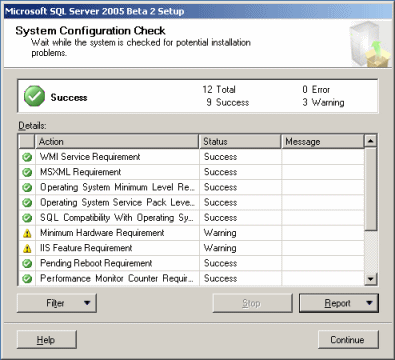
Task: Click the Details list scrollbar thumb
Action: click(x=371, y=189)
